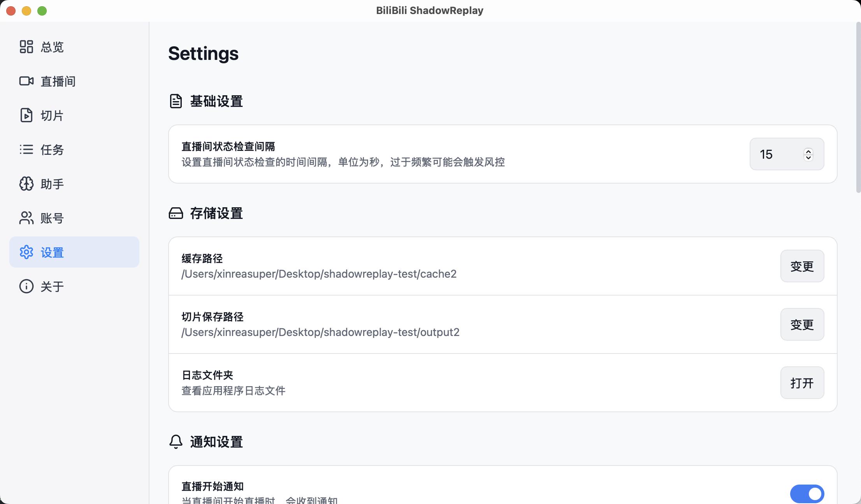The image size is (861, 504).
Task: Navigate to the 任务 menu item
Action: click(52, 149)
